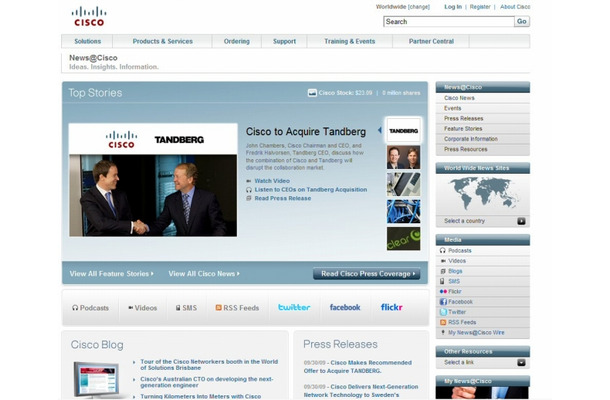Click the flickr logo in media bar
Viewport: 610px width, 400px height.
point(391,307)
